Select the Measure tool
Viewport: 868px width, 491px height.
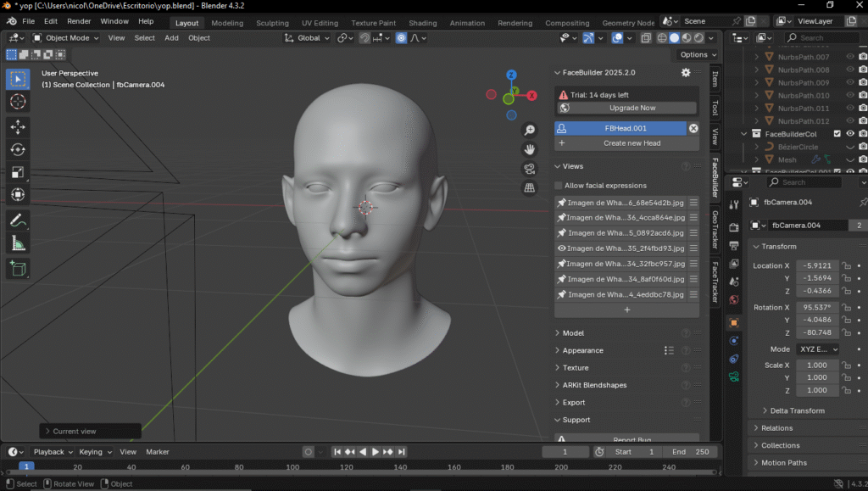tap(18, 243)
